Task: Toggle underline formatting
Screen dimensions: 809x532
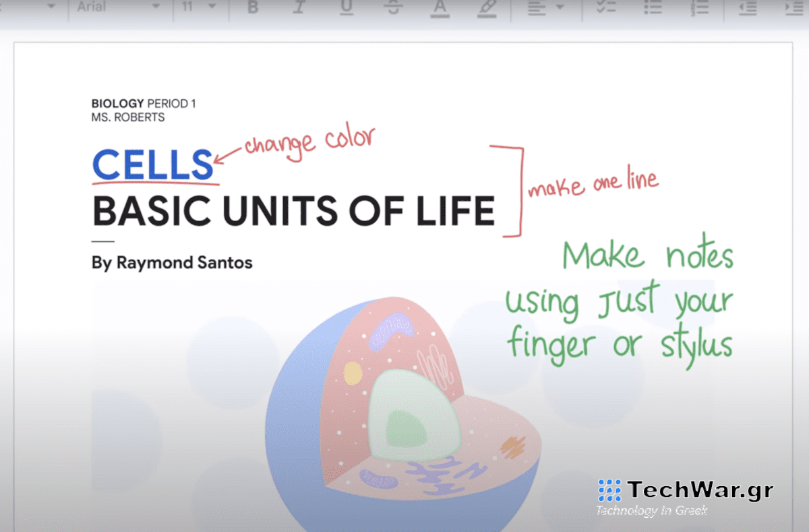Action: click(x=346, y=7)
